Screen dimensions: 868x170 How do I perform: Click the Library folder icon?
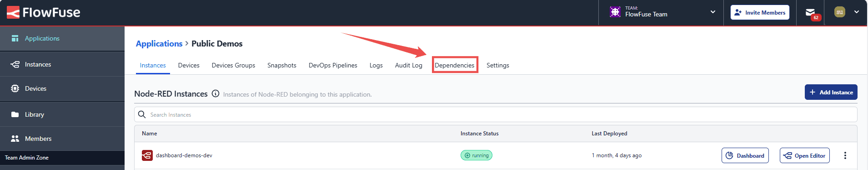coord(15,114)
